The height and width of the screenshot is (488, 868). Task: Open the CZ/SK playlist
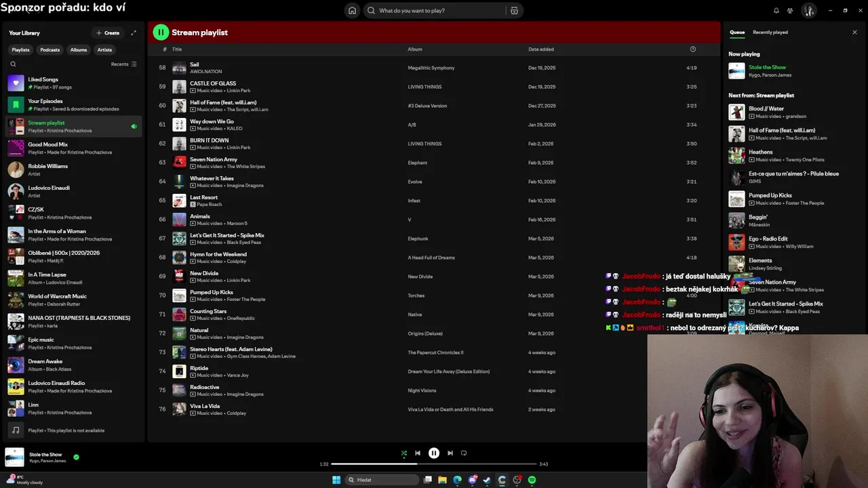click(x=74, y=213)
